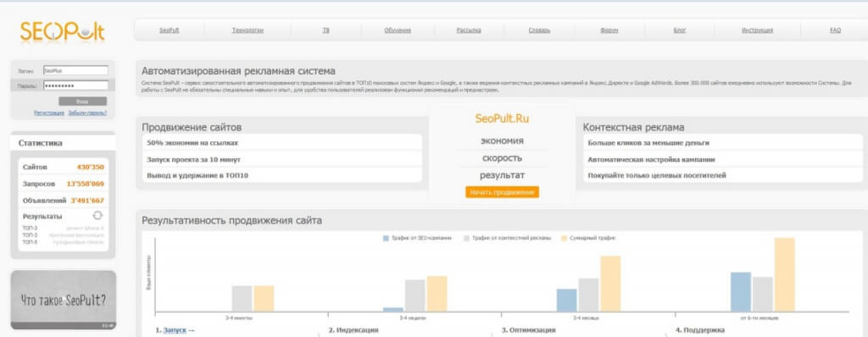Screen dimensions: 868x337
Task: Click the Результативность продвижения сайта heading
Action: tap(231, 221)
